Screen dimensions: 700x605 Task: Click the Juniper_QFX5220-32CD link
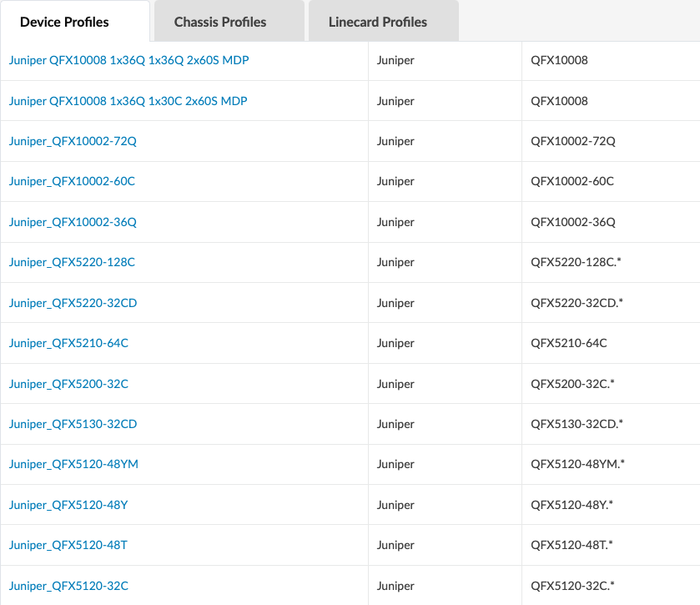(x=73, y=303)
